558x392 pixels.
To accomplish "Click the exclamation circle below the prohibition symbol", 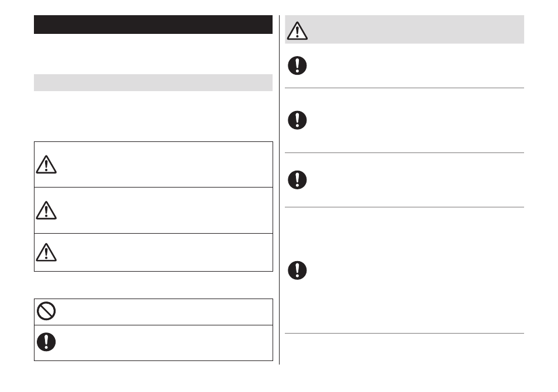I will (x=46, y=342).
